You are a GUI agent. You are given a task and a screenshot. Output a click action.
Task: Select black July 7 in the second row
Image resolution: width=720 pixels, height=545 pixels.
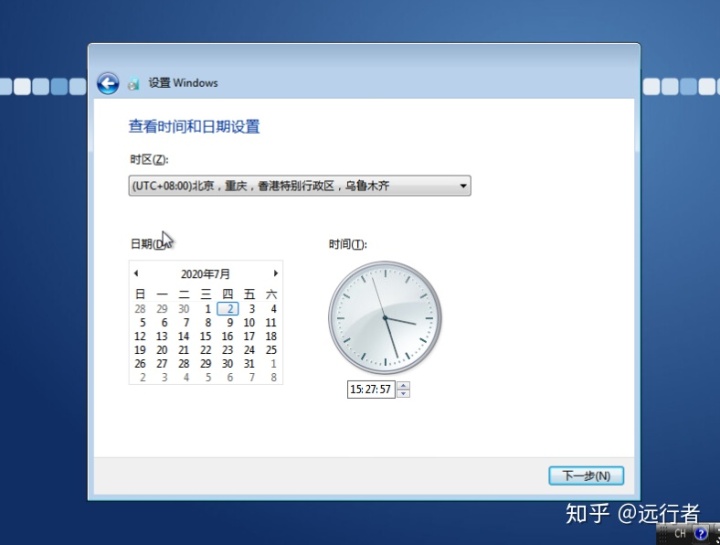tap(186, 323)
